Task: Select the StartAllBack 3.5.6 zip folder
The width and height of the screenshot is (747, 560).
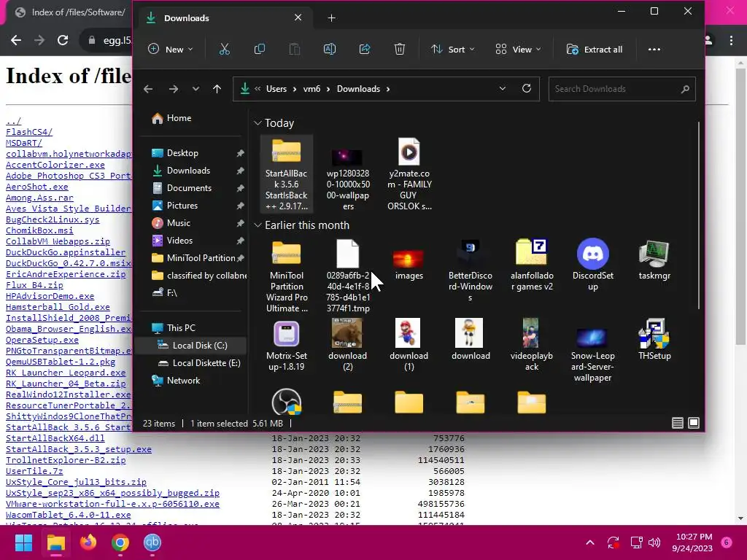Action: coord(286,174)
